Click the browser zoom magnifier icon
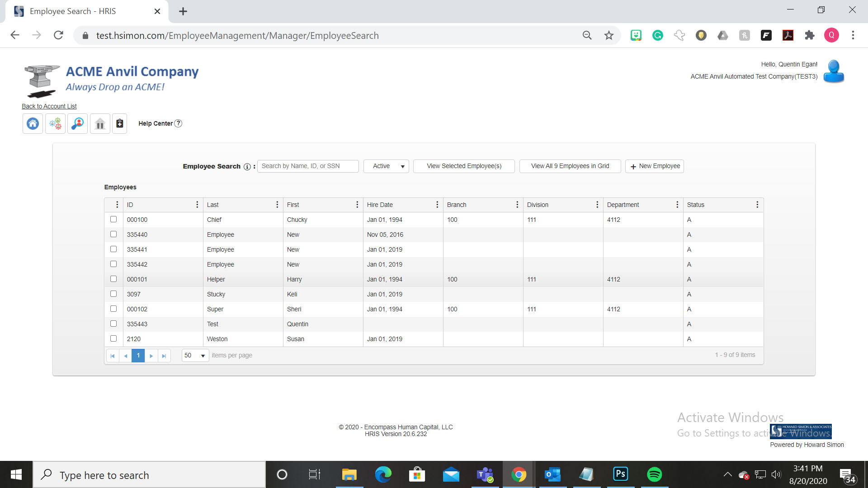868x488 pixels. click(x=587, y=35)
